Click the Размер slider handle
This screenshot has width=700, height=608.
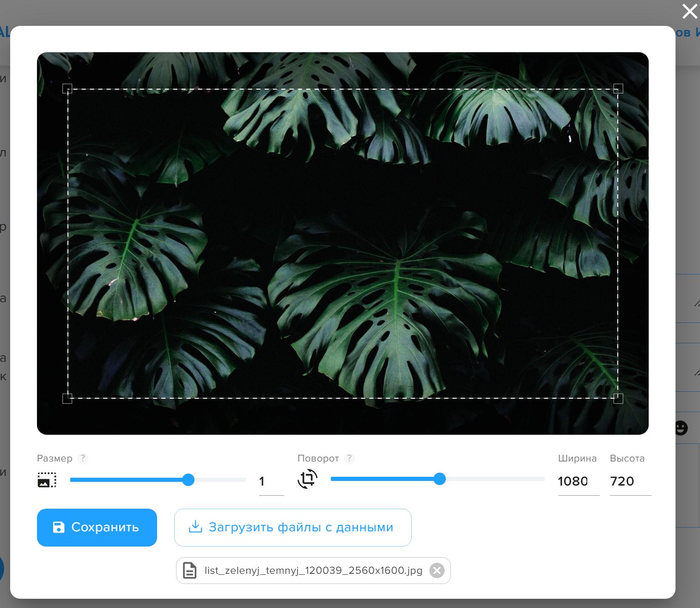click(x=188, y=480)
